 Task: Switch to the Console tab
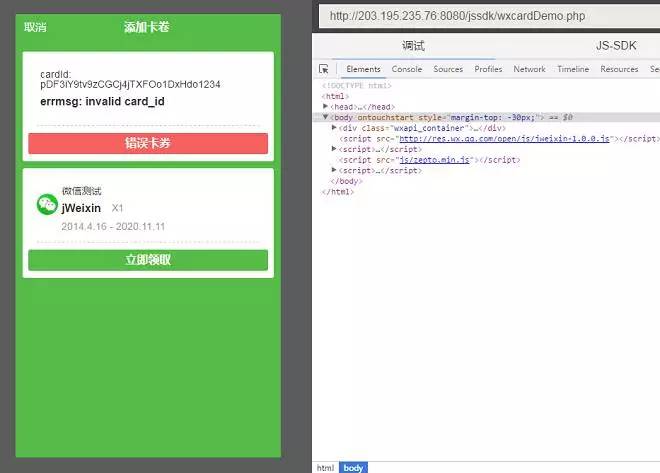coord(407,69)
